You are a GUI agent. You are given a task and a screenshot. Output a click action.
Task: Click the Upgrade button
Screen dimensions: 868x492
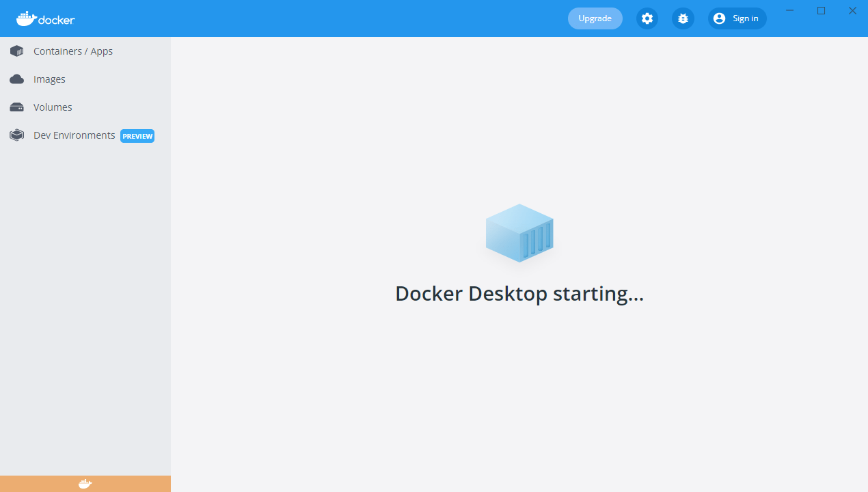click(x=595, y=18)
